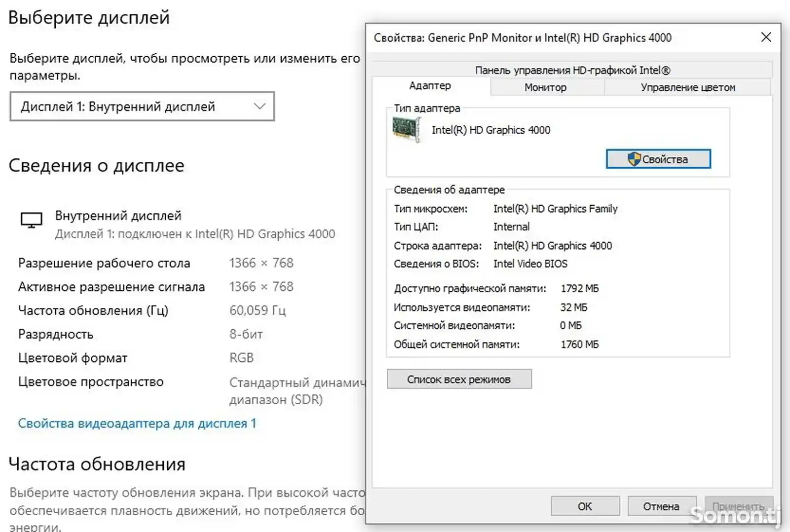Click the Intel Video BIOS text
The height and width of the screenshot is (532, 790).
(x=530, y=264)
